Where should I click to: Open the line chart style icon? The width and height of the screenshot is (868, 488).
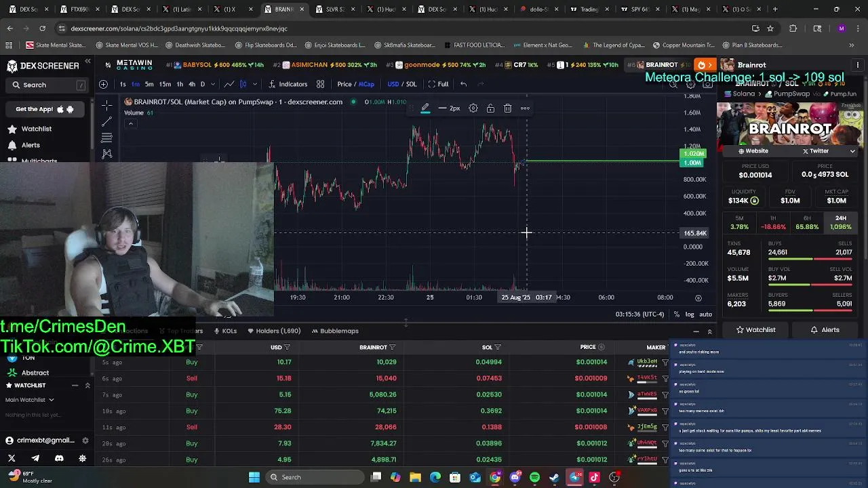point(229,84)
